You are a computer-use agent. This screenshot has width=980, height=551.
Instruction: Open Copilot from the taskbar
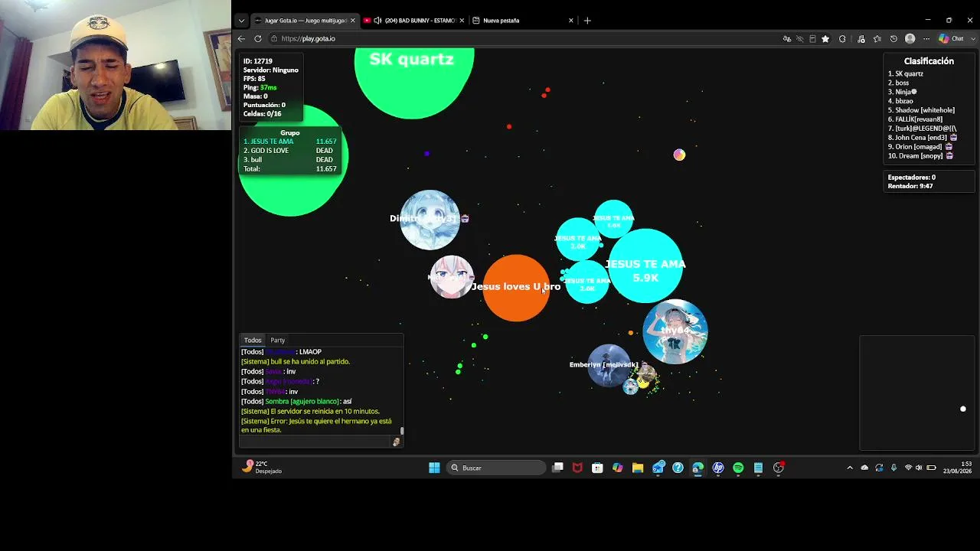click(x=618, y=468)
